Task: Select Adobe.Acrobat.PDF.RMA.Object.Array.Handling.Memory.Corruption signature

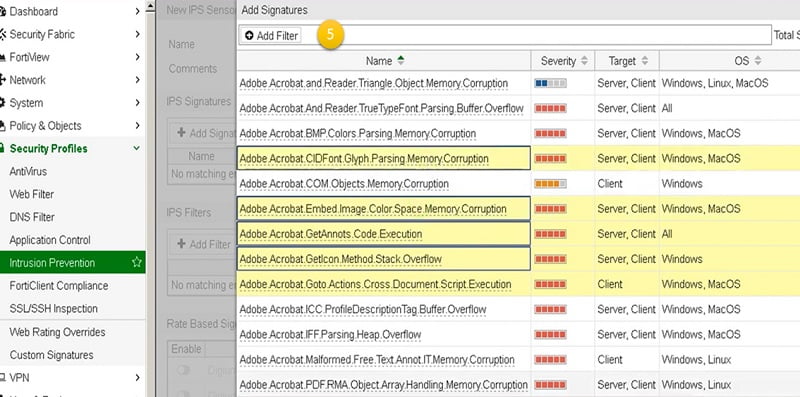Action: pos(383,385)
